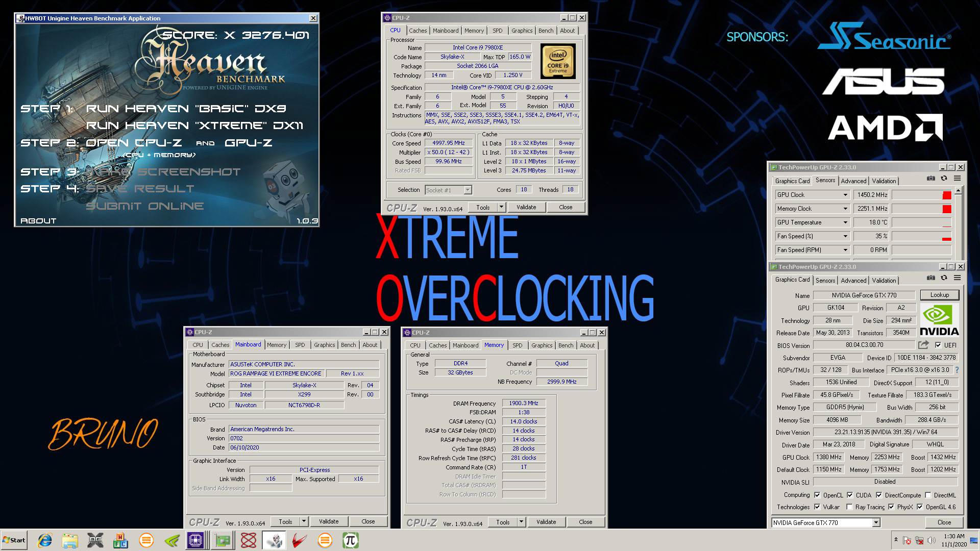Click the first orange circle taskbar icon
Screen dimensions: 980x551
point(146,540)
